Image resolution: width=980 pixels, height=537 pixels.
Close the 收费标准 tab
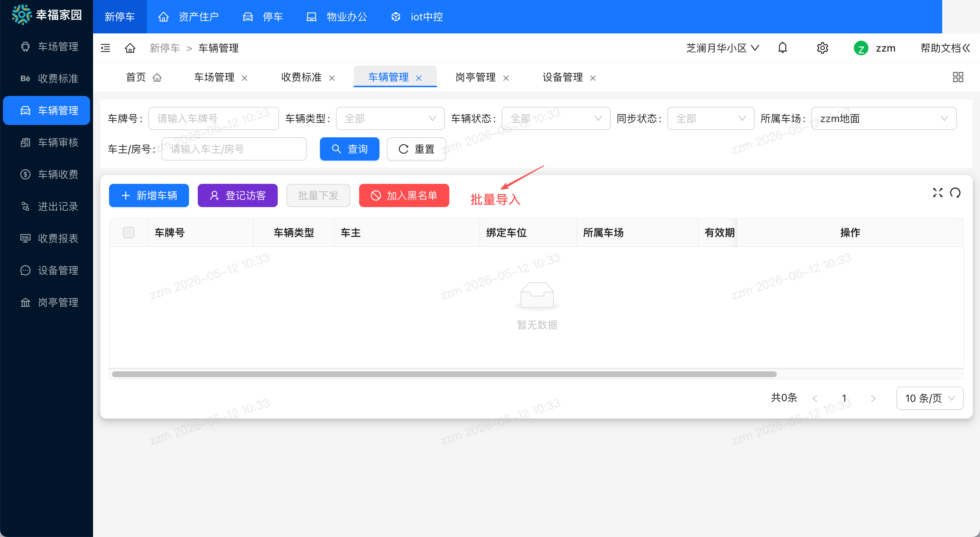[x=332, y=78]
